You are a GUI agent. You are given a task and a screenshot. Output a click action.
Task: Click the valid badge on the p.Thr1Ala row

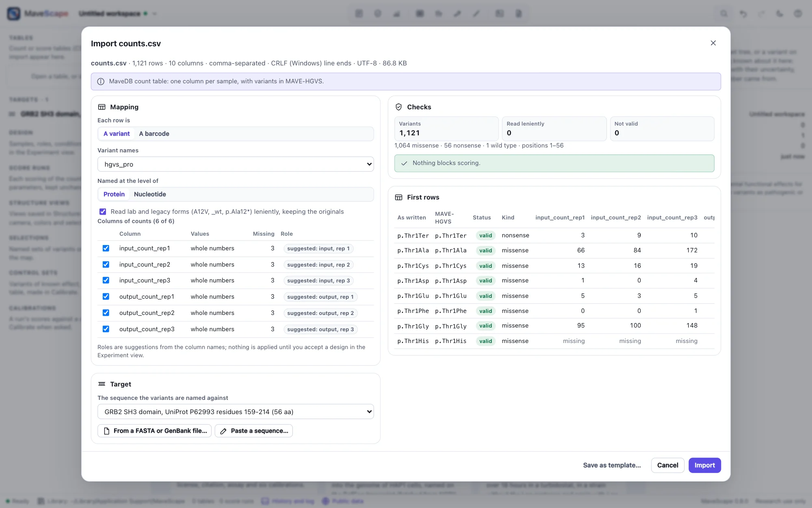(486, 250)
